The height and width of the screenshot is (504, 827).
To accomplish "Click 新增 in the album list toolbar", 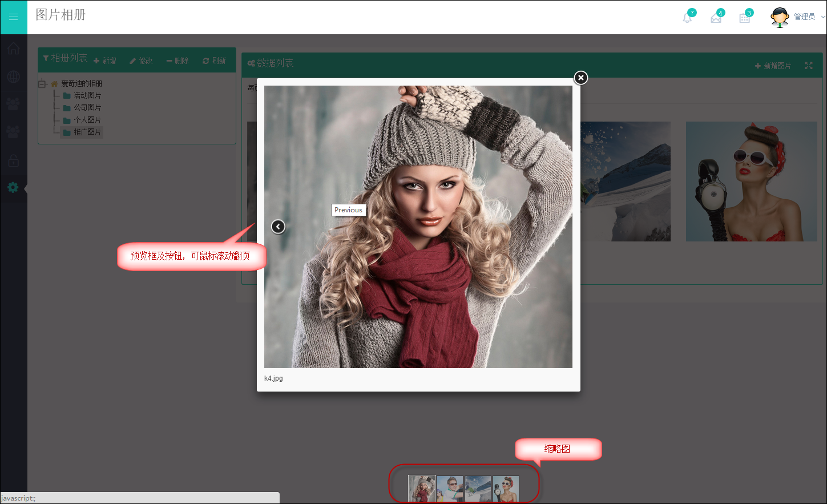I will (105, 61).
